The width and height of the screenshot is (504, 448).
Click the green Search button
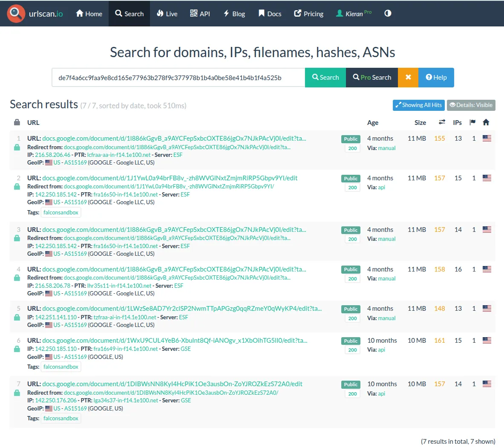click(325, 78)
